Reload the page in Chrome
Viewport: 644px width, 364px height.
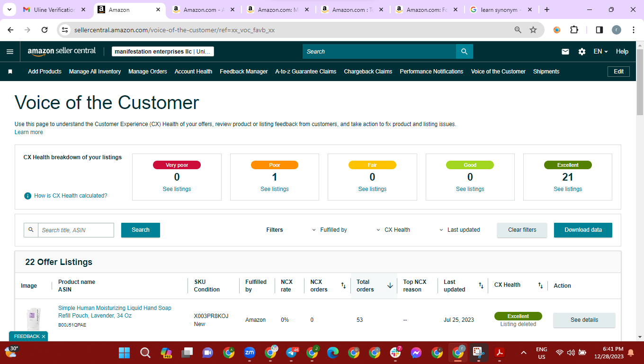[x=45, y=30]
